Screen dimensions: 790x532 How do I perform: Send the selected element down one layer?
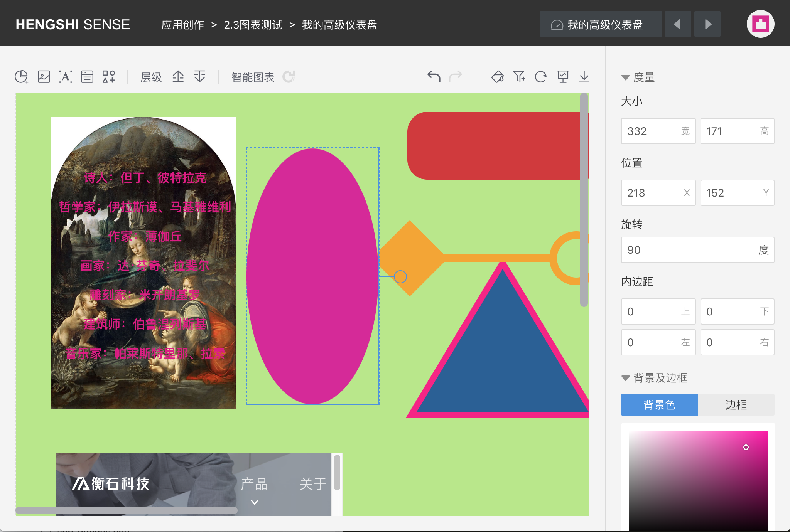coord(200,77)
